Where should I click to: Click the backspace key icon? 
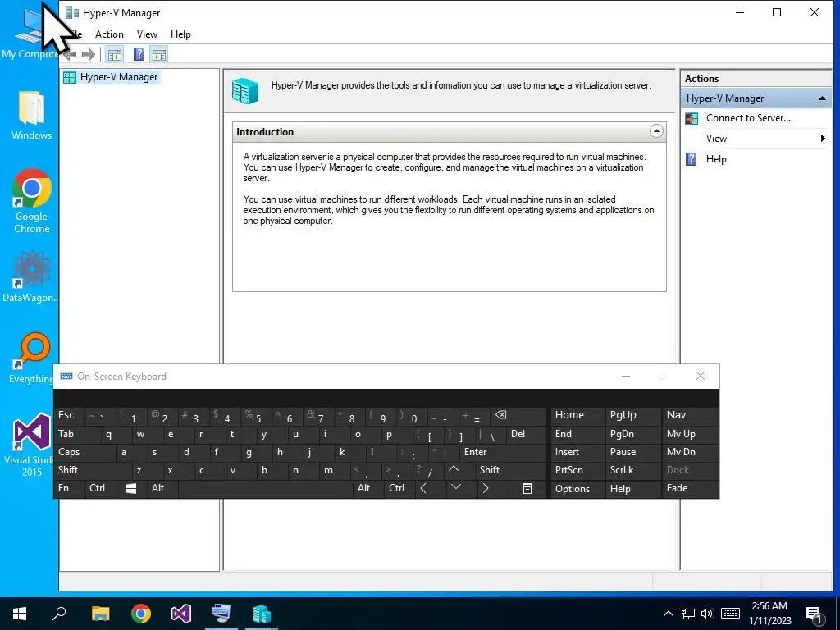point(518,415)
